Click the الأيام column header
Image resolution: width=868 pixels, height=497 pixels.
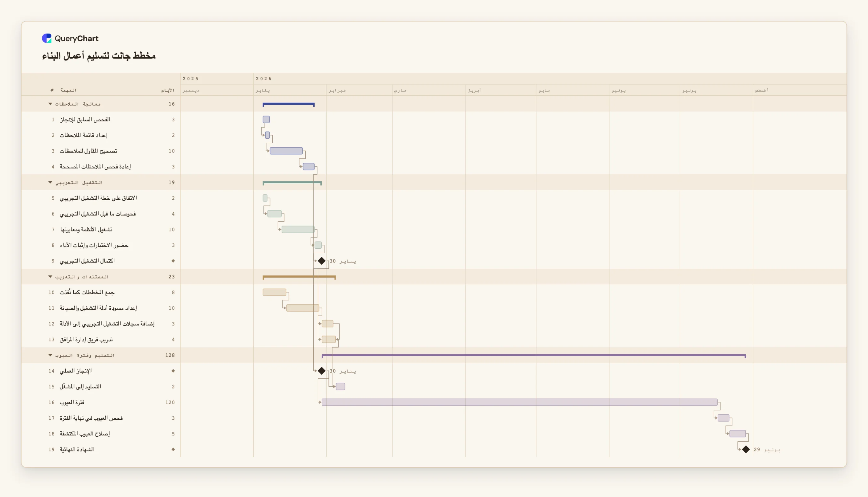(168, 90)
